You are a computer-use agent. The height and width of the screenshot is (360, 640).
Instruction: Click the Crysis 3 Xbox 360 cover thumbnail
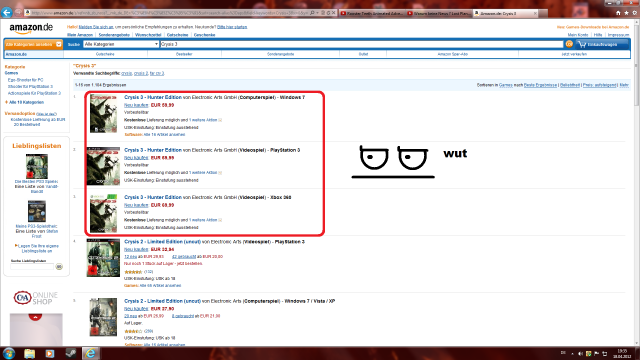(104, 213)
